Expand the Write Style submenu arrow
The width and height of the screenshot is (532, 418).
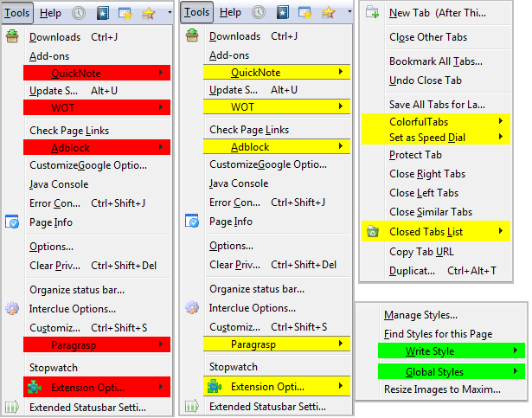tap(516, 350)
